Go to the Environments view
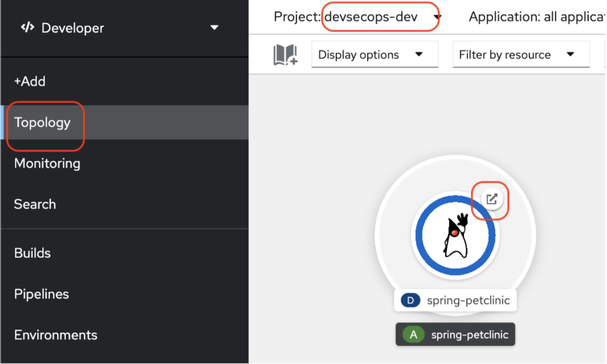The height and width of the screenshot is (364, 607). (x=55, y=335)
